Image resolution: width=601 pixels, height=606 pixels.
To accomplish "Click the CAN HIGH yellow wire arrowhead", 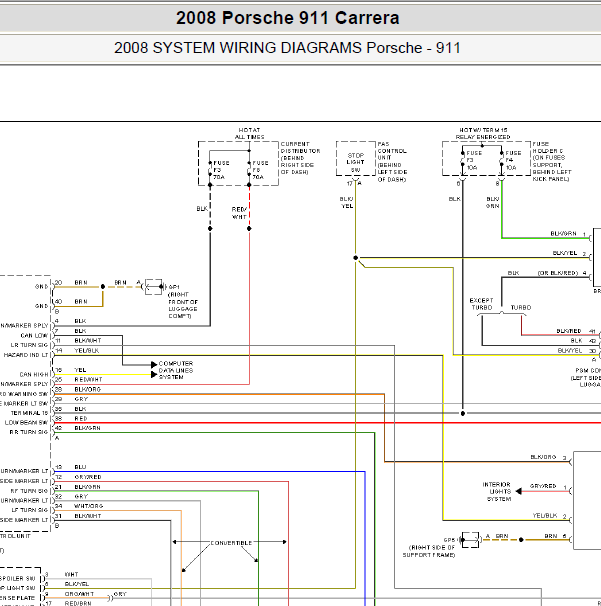I will [x=154, y=374].
